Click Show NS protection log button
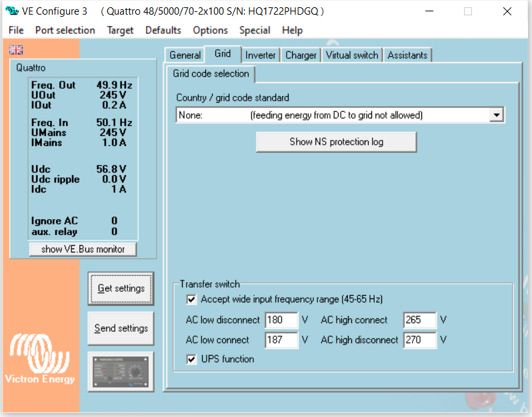This screenshot has width=532, height=417. coord(336,142)
